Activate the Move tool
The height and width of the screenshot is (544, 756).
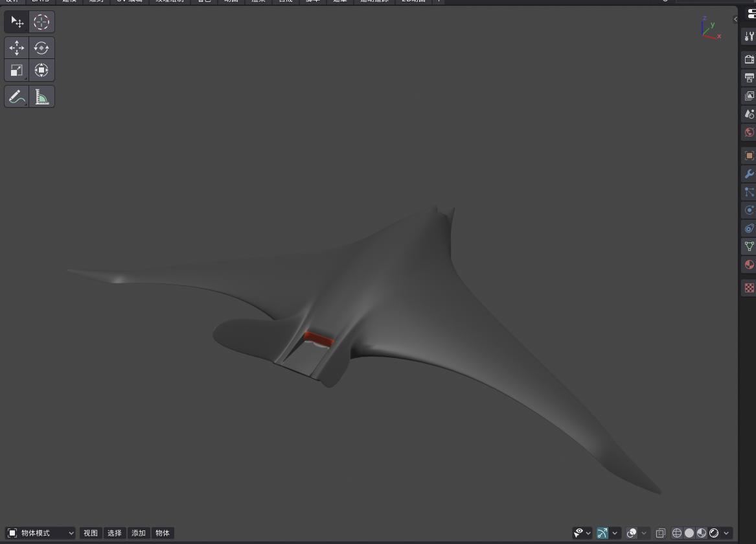coord(17,48)
